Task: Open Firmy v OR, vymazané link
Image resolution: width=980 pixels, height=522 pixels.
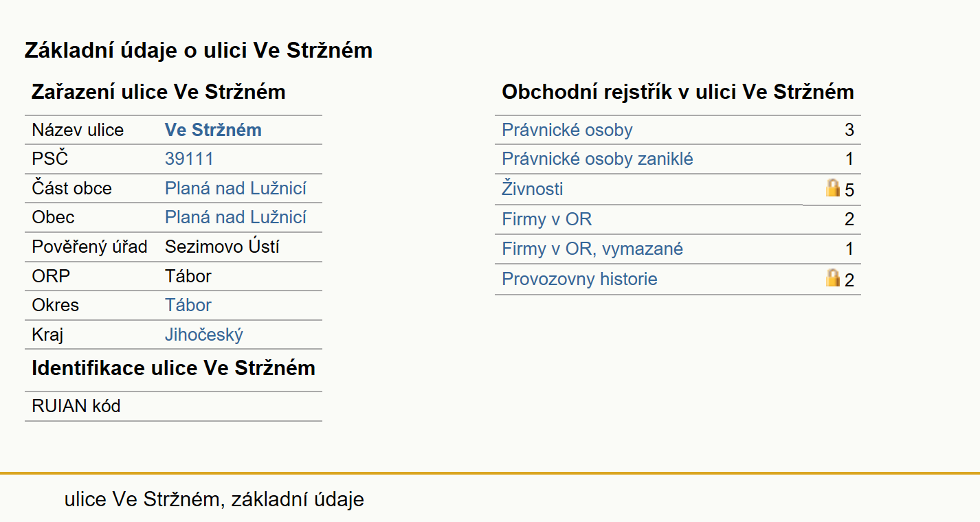Action: 592,249
